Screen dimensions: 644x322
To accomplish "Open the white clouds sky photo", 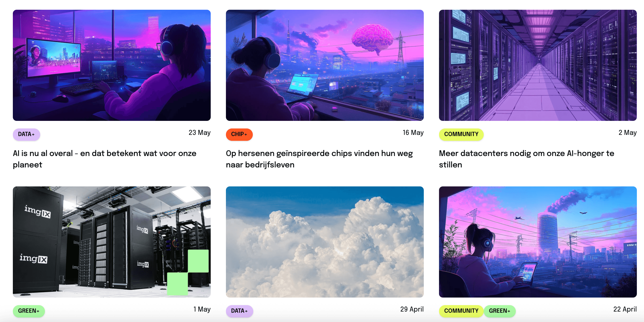I will pyautogui.click(x=325, y=242).
